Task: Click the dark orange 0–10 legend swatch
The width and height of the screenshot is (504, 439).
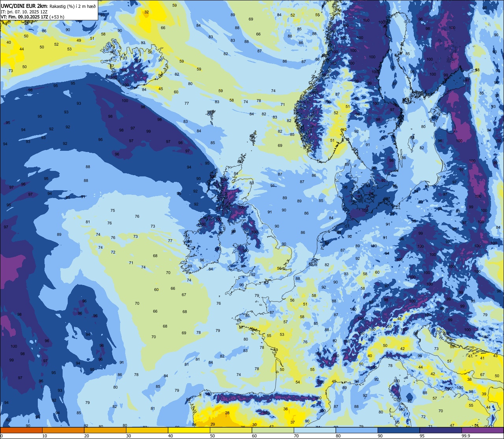Action: (x=21, y=430)
